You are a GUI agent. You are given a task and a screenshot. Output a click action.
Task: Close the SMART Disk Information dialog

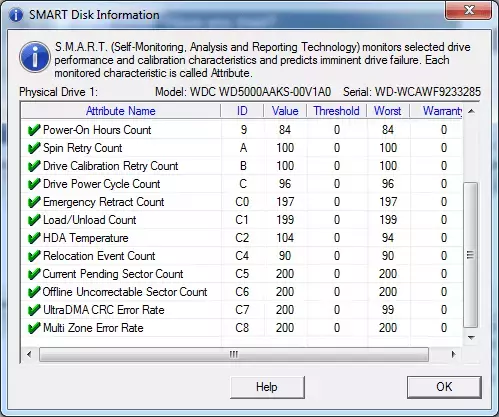468,10
